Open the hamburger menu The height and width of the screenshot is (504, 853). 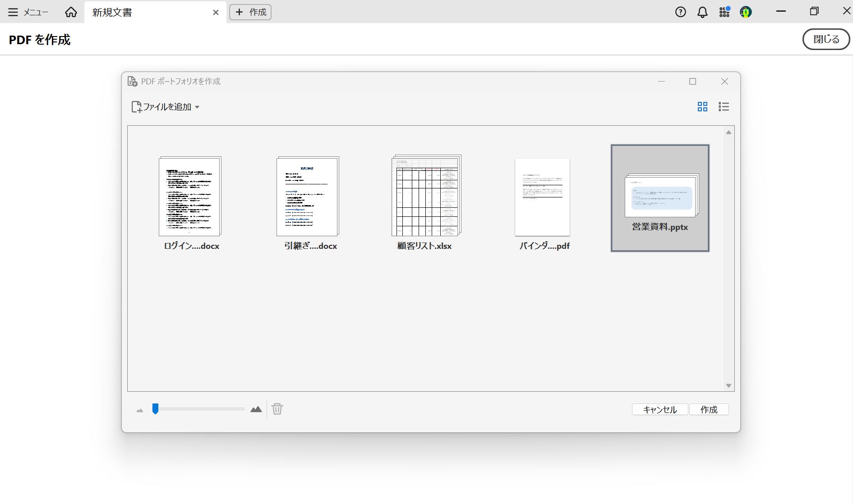(x=13, y=12)
